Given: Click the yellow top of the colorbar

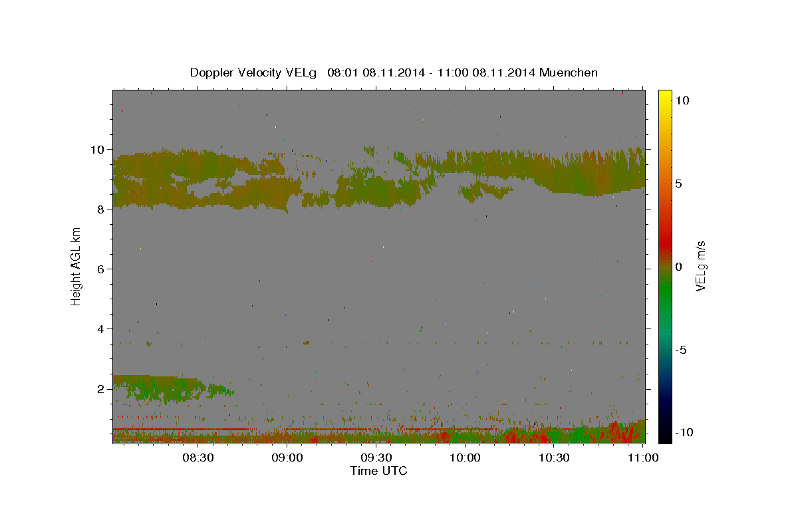Looking at the screenshot, I should coord(665,96).
